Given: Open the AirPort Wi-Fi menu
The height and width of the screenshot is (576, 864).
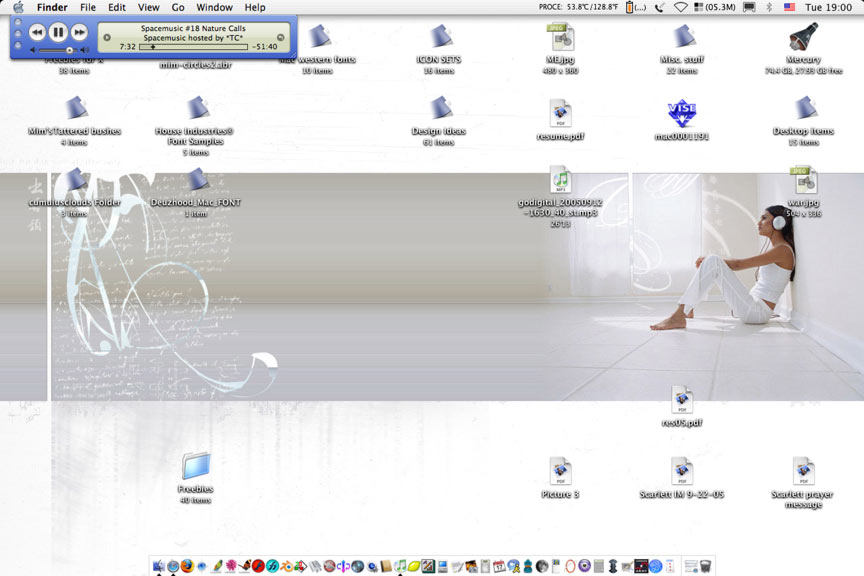Looking at the screenshot, I should tap(681, 7).
